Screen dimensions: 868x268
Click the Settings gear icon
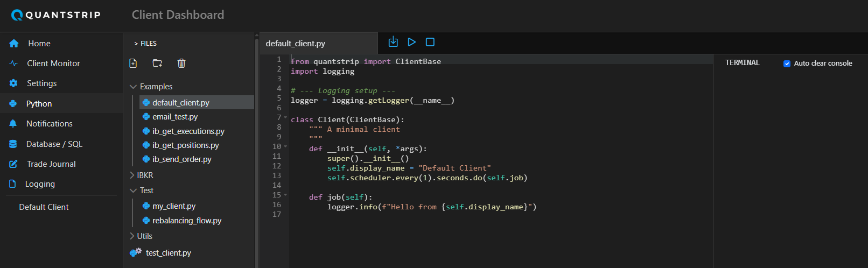click(x=13, y=83)
